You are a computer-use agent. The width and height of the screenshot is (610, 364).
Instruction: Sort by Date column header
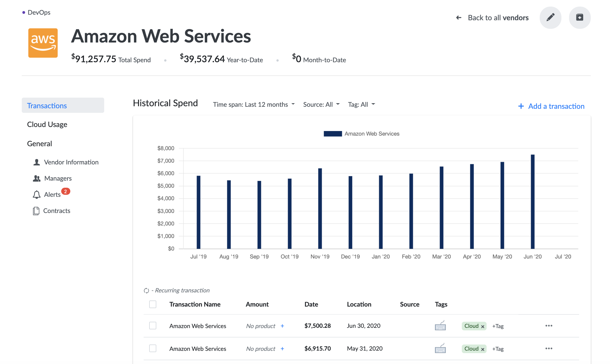311,304
